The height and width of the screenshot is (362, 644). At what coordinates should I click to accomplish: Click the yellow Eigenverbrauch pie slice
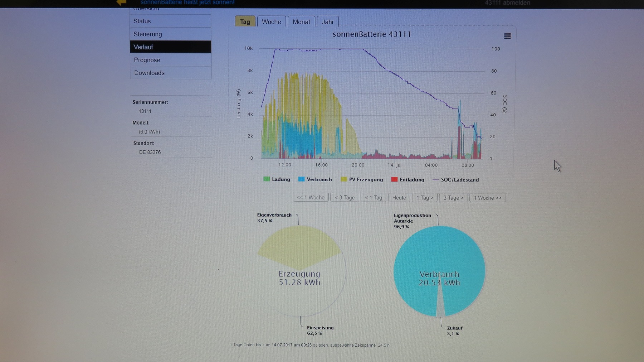[299, 247]
